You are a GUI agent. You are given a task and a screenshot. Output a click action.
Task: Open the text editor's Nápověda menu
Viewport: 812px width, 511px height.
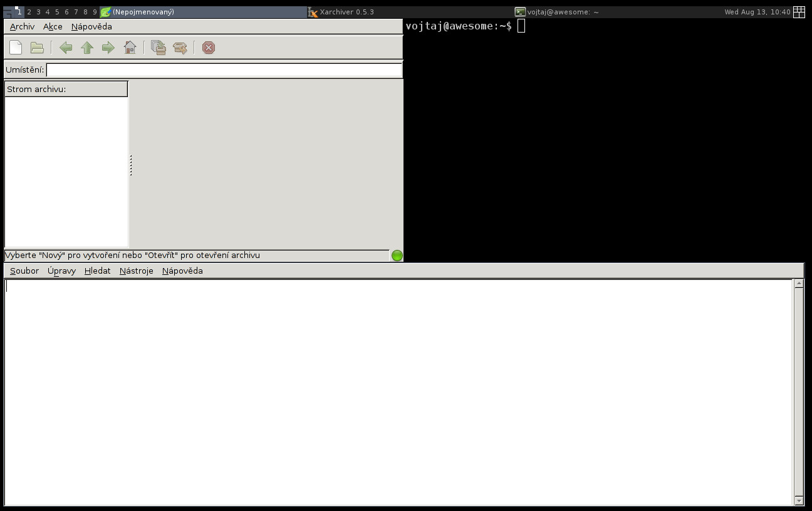click(182, 271)
